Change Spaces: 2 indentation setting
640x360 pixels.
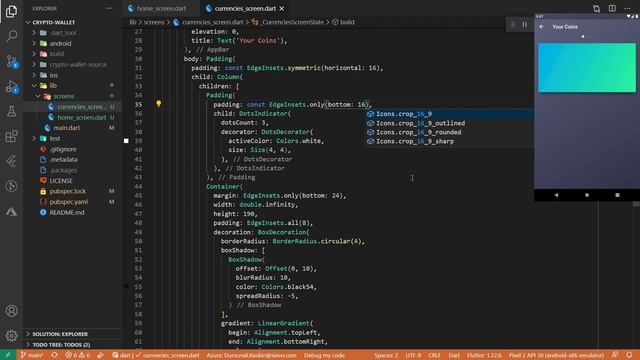point(386,355)
